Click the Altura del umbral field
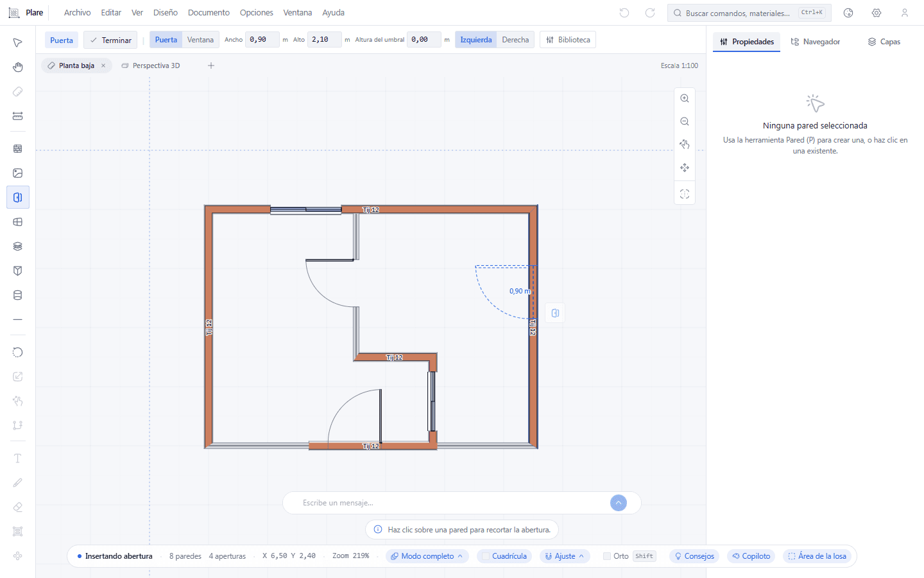This screenshot has width=924, height=578. (424, 40)
